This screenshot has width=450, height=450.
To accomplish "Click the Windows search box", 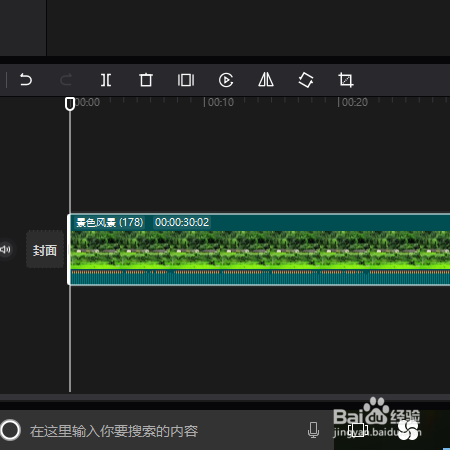I will point(167,431).
